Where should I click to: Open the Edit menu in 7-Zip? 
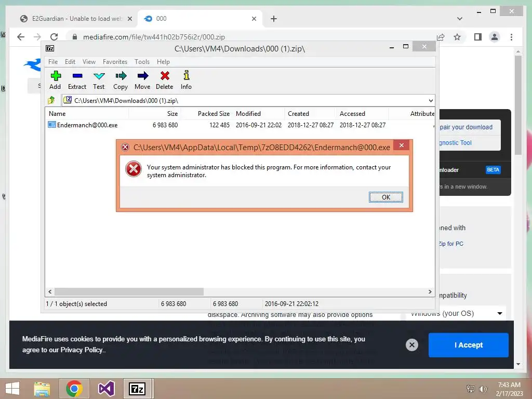pos(70,62)
